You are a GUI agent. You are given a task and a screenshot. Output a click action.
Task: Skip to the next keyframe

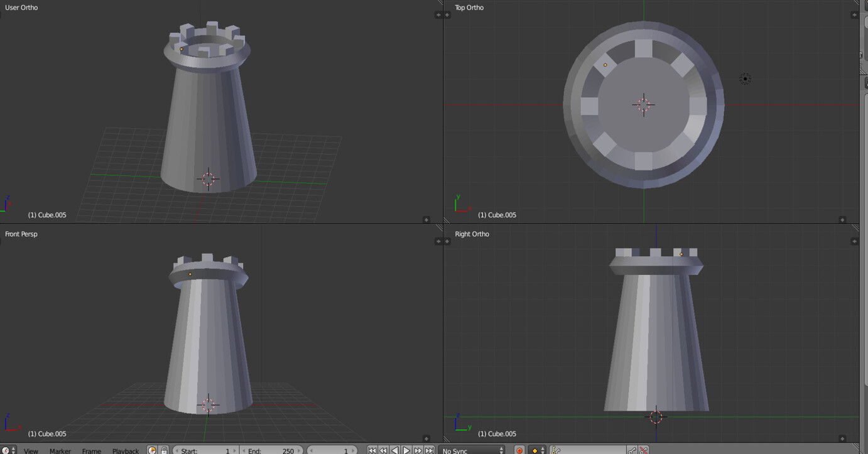point(417,450)
